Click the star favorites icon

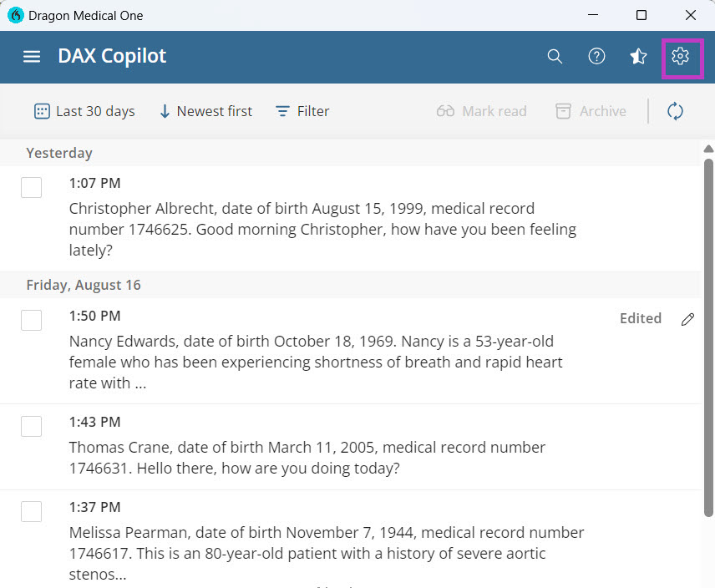coord(638,57)
